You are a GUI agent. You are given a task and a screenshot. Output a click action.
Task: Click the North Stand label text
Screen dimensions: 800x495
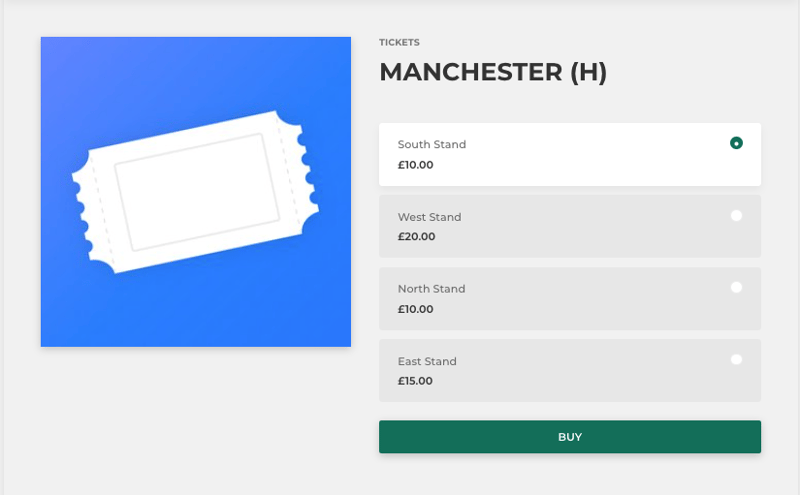(x=431, y=289)
